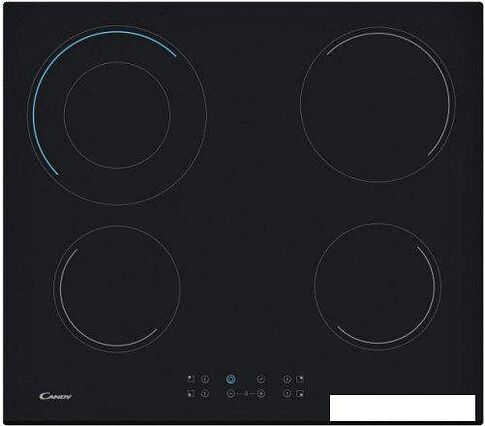Tap the blue power on/off touch key
Image resolution: width=485 pixels, height=426 pixels.
[x=231, y=379]
